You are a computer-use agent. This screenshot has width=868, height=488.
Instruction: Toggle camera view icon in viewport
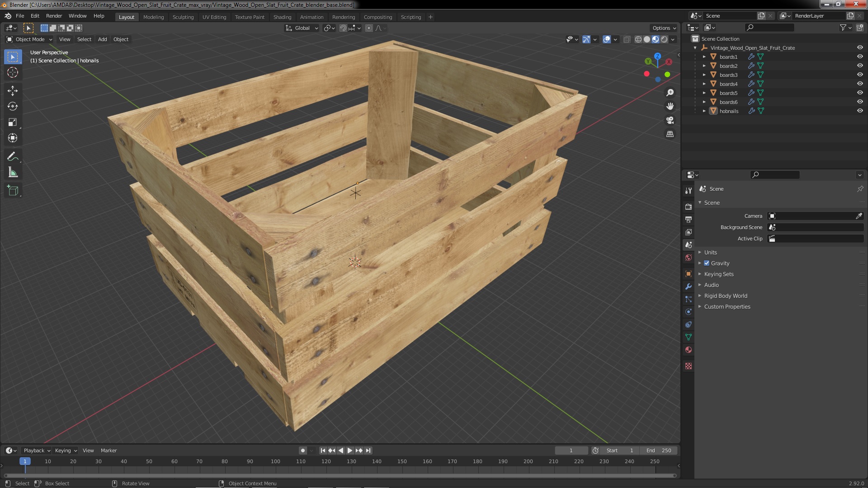coord(670,120)
